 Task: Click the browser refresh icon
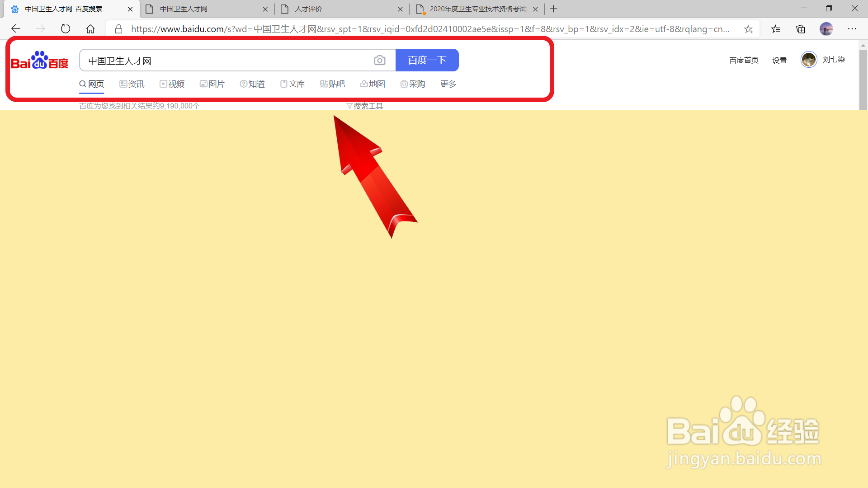point(66,29)
